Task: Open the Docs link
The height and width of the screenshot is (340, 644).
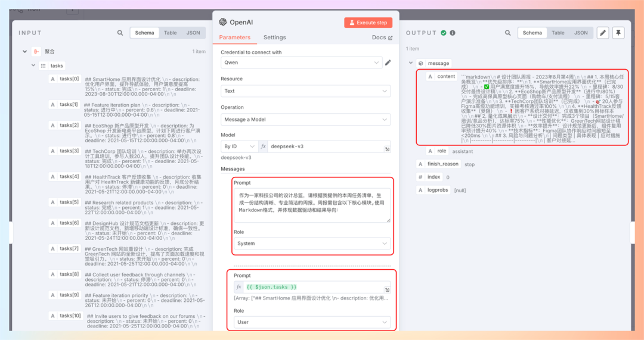Action: point(382,38)
